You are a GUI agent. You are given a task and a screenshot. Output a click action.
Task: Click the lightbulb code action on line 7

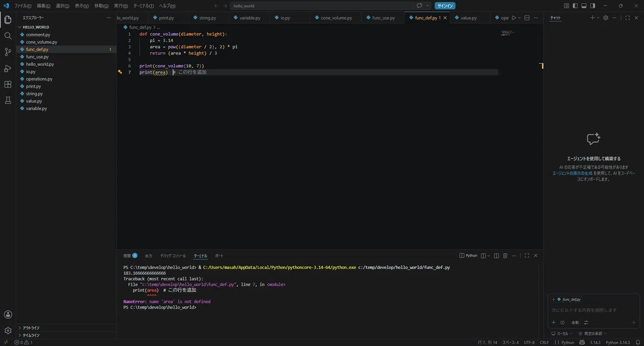(120, 72)
